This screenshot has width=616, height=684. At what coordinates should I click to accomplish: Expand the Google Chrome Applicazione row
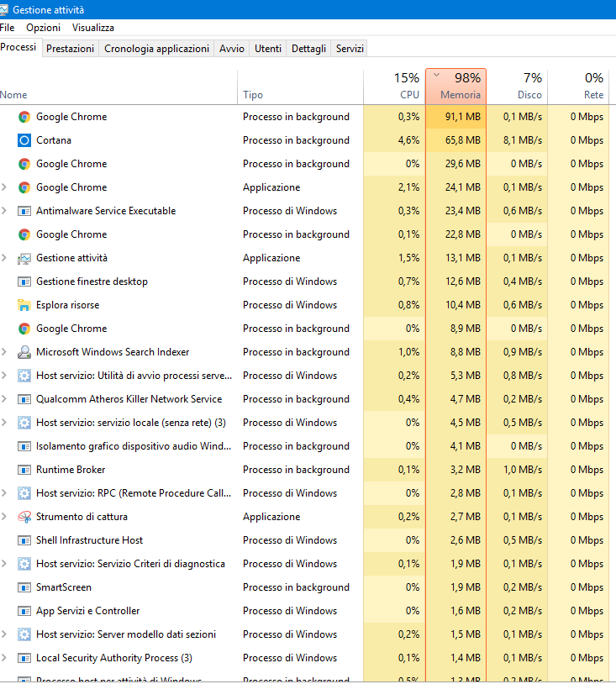(4, 187)
